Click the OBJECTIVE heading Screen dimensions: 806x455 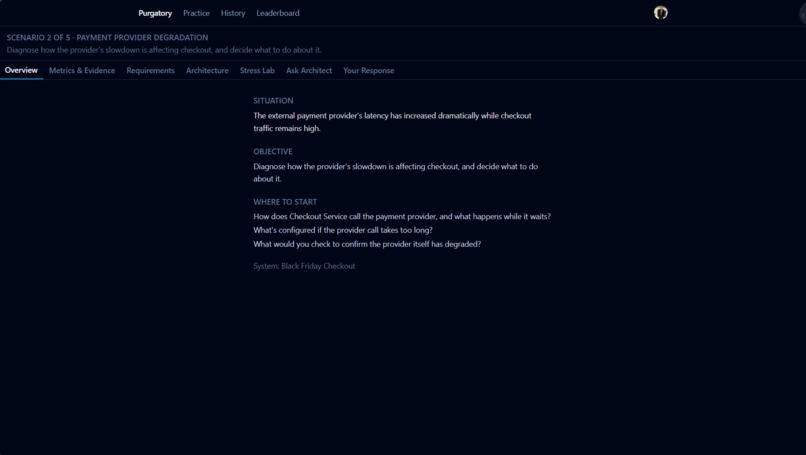pyautogui.click(x=272, y=152)
